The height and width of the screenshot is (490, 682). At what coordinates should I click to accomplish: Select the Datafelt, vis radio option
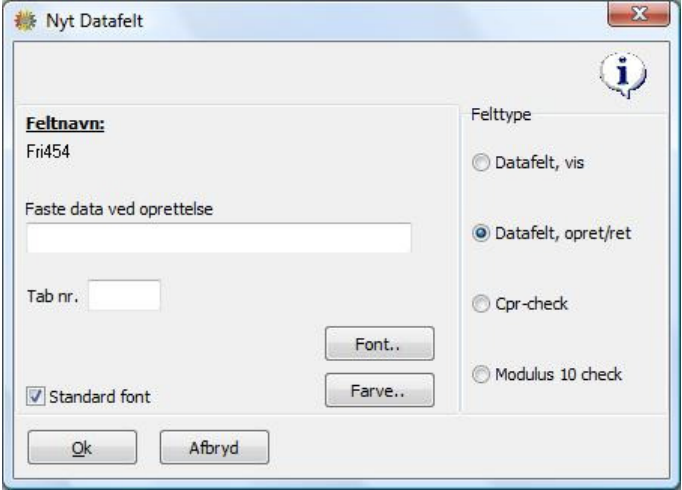click(x=481, y=163)
